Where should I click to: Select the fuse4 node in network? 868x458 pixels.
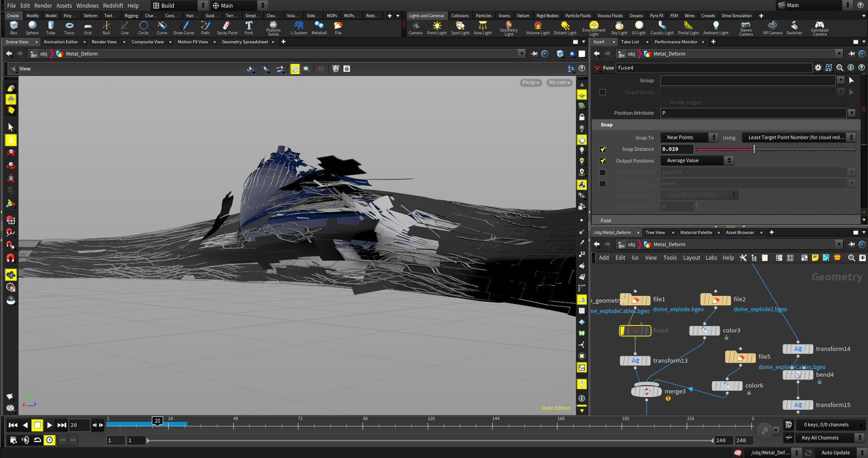coord(635,331)
